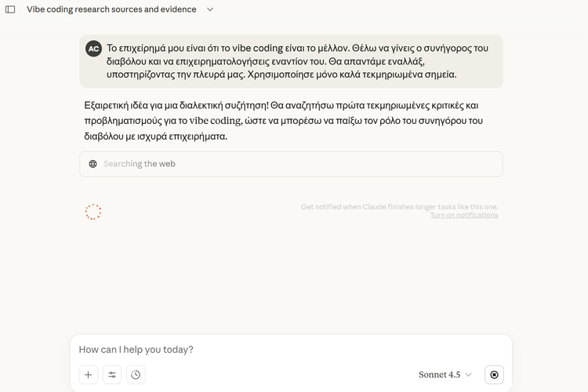Expand chat options chevron beside the title
The width and height of the screenshot is (588, 392).
(x=210, y=9)
